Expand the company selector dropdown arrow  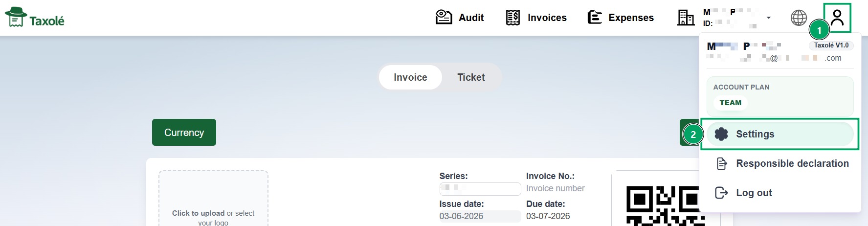pos(769,18)
